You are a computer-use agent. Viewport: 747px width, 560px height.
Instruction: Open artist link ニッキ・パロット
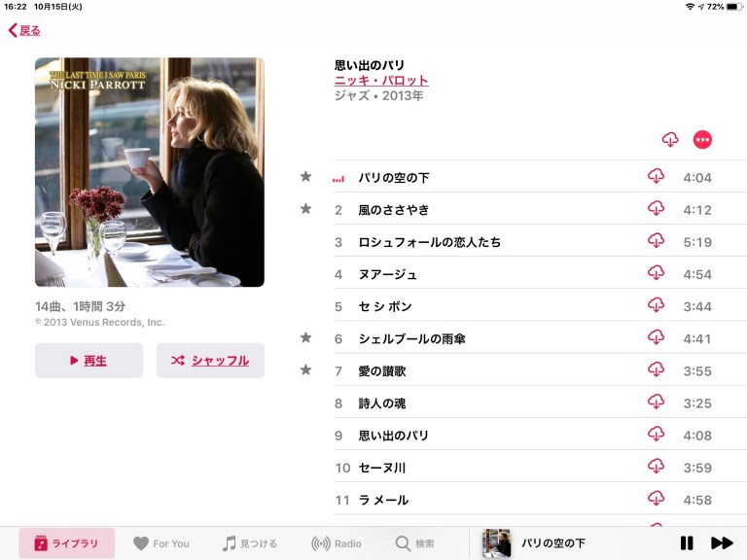(x=381, y=81)
